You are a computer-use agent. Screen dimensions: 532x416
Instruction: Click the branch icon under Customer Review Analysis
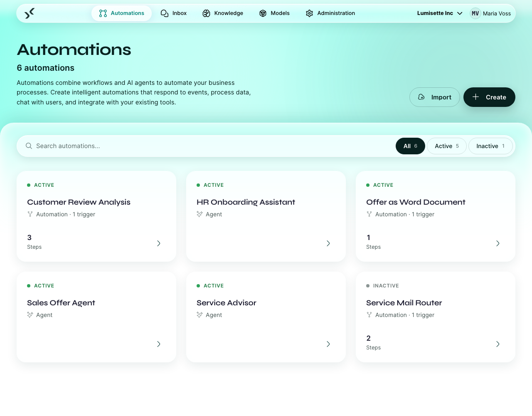[x=30, y=214]
